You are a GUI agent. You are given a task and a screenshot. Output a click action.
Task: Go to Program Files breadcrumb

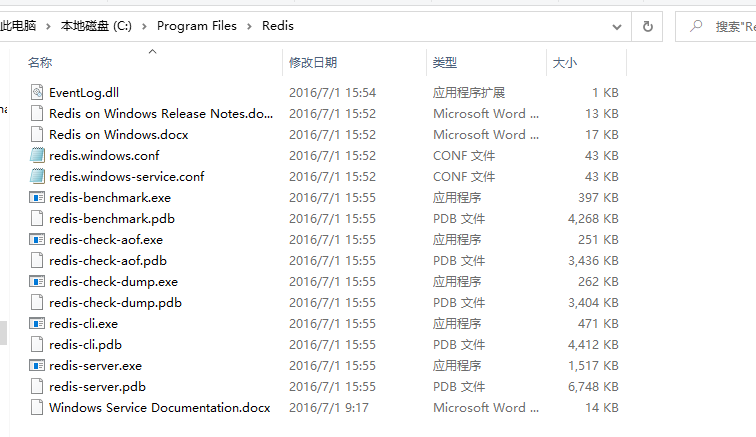tap(197, 26)
